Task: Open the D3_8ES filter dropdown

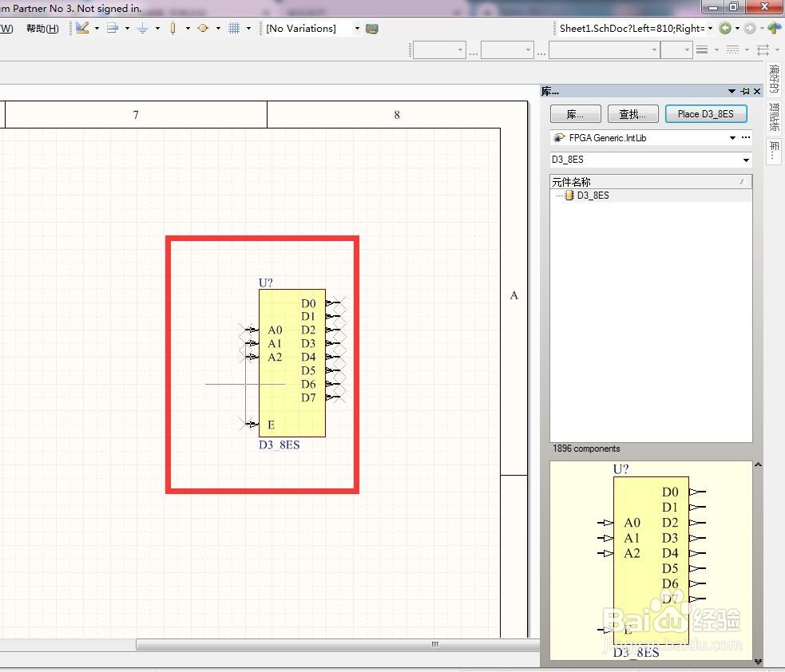Action: tap(746, 160)
